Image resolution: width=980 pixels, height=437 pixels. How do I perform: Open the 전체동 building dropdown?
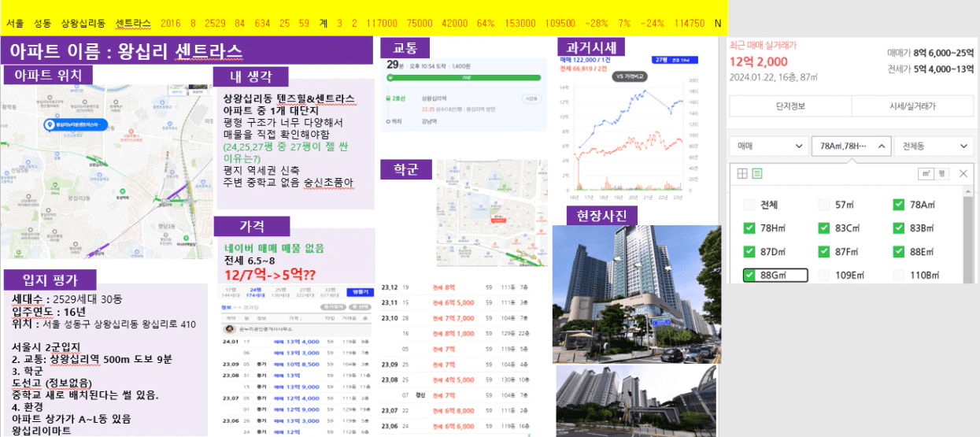[x=934, y=146]
